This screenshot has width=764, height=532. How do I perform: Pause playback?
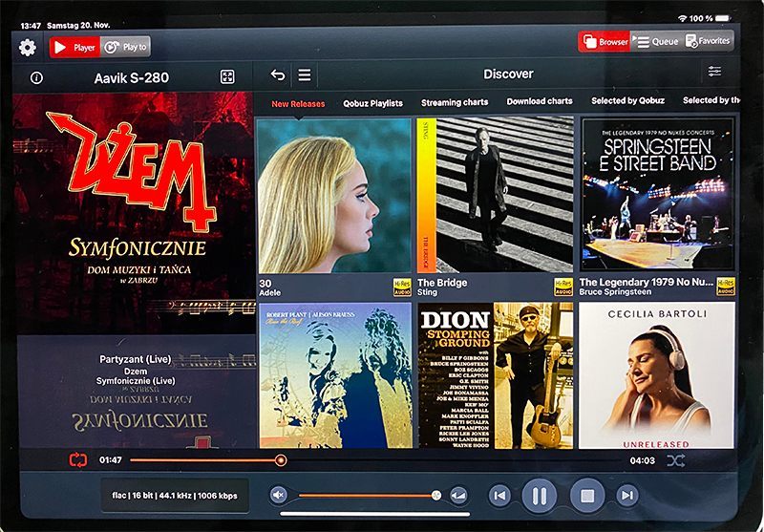(x=540, y=496)
